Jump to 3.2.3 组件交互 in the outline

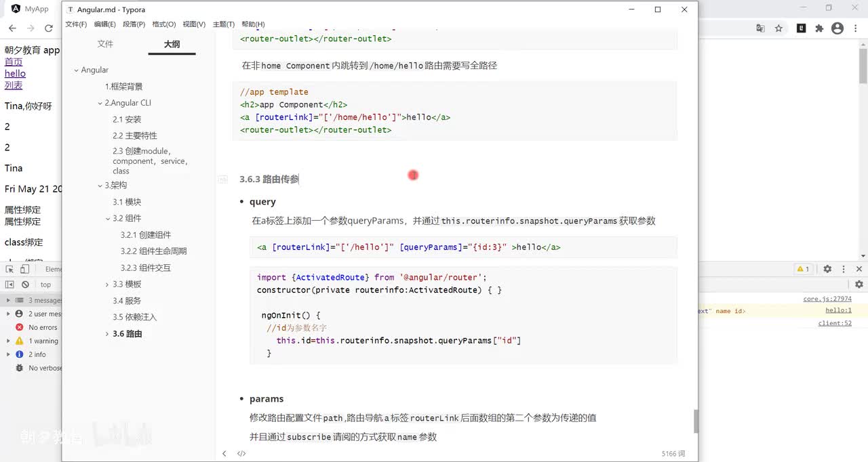click(x=146, y=268)
